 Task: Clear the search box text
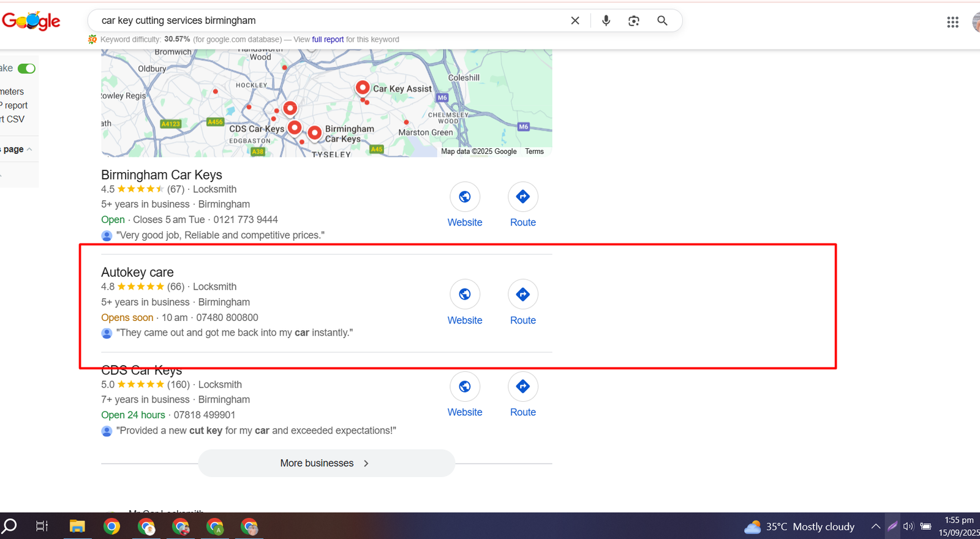coord(575,21)
